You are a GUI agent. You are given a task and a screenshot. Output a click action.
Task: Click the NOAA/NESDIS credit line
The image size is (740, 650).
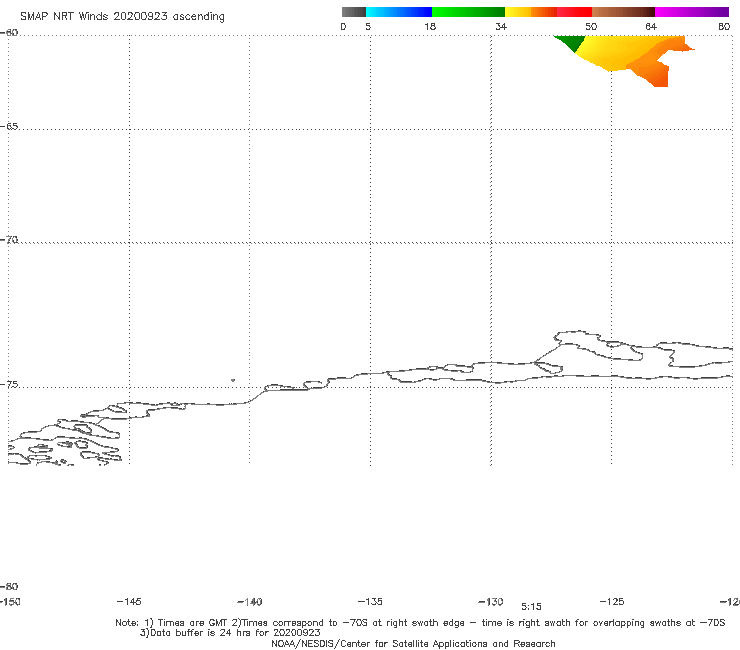pos(413,644)
